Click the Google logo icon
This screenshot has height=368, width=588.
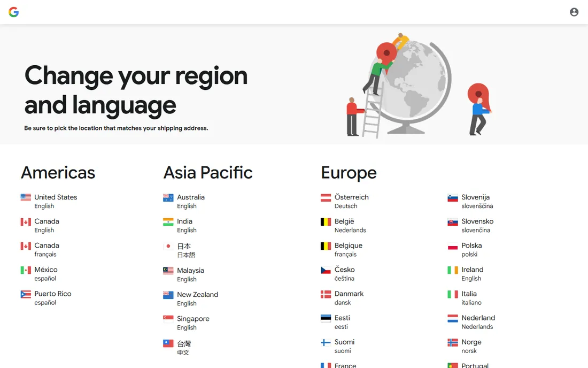tap(14, 12)
